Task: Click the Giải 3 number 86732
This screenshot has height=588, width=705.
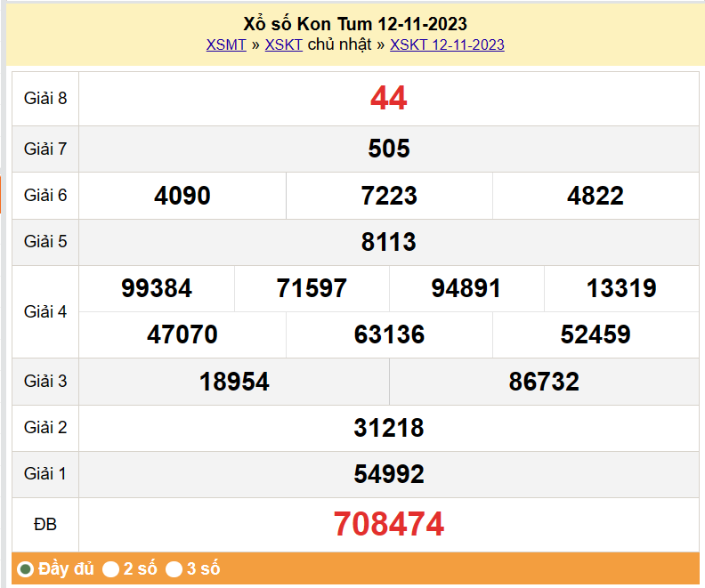Action: pos(544,382)
